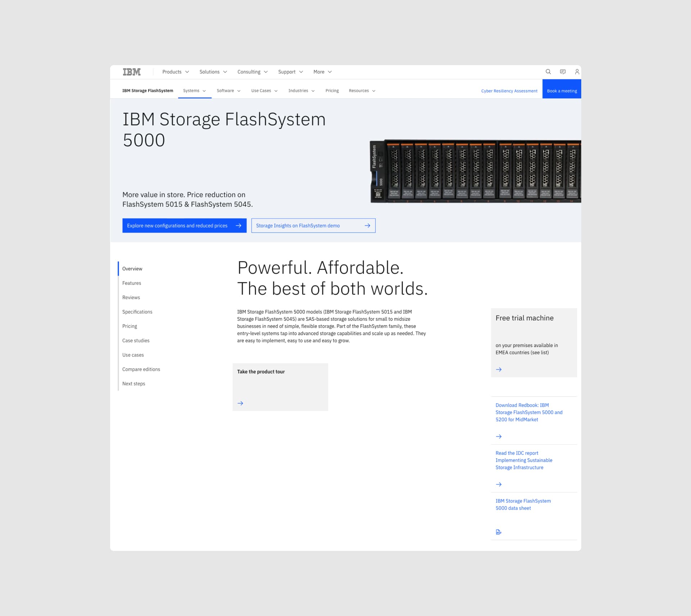Open the chat bubble icon

pos(563,72)
